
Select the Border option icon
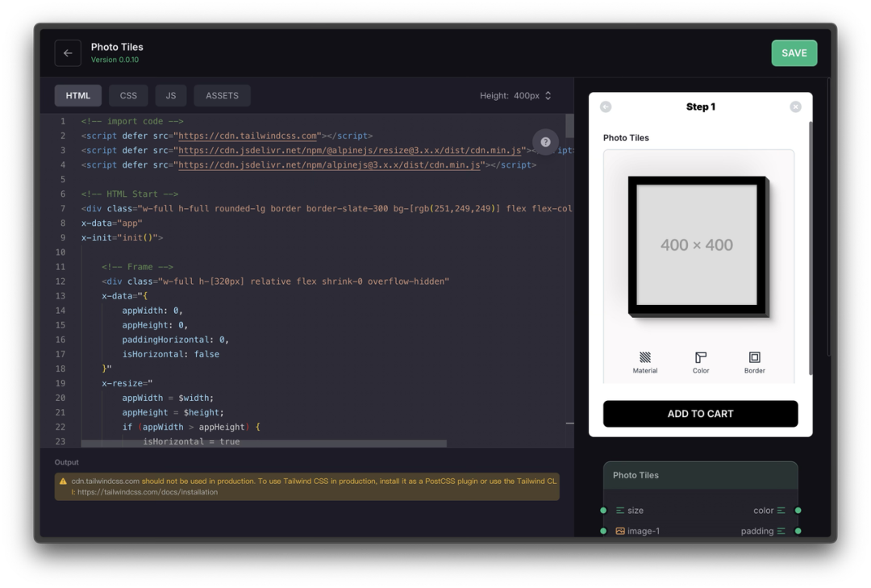click(x=754, y=362)
